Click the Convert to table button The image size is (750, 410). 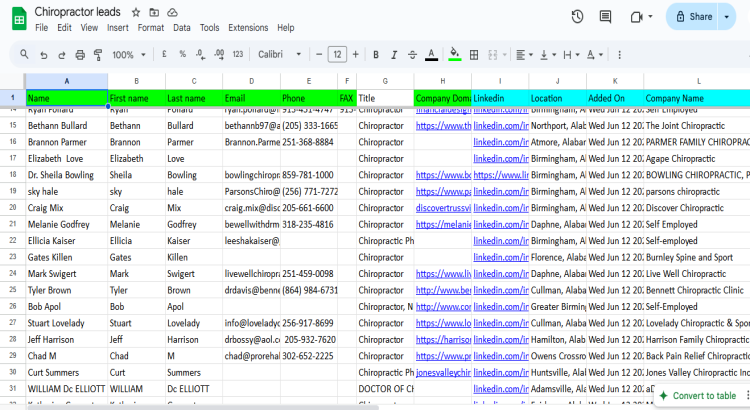(698, 396)
